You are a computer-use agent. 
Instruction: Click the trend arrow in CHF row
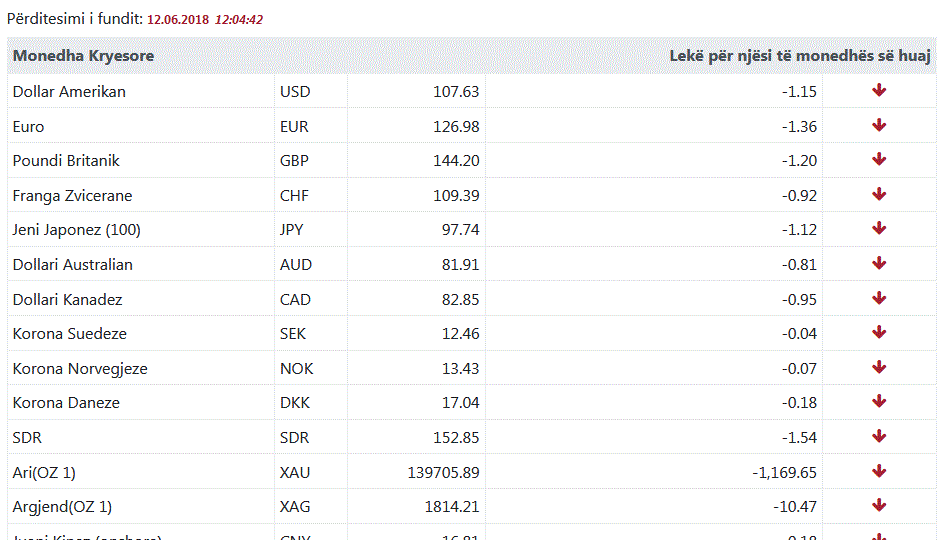click(879, 194)
